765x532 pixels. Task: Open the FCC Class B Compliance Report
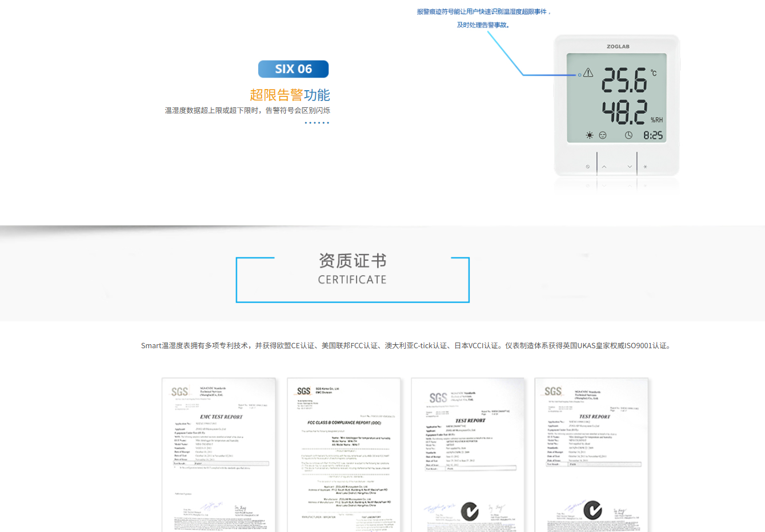coord(343,454)
